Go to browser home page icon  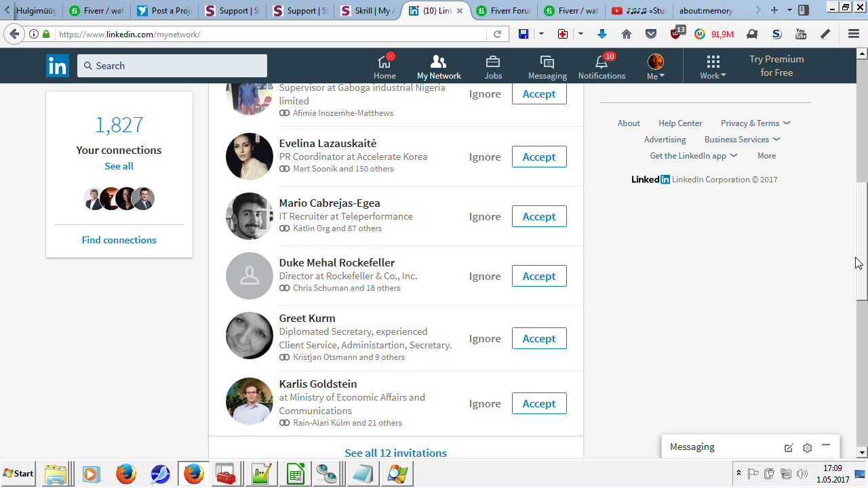[627, 34]
